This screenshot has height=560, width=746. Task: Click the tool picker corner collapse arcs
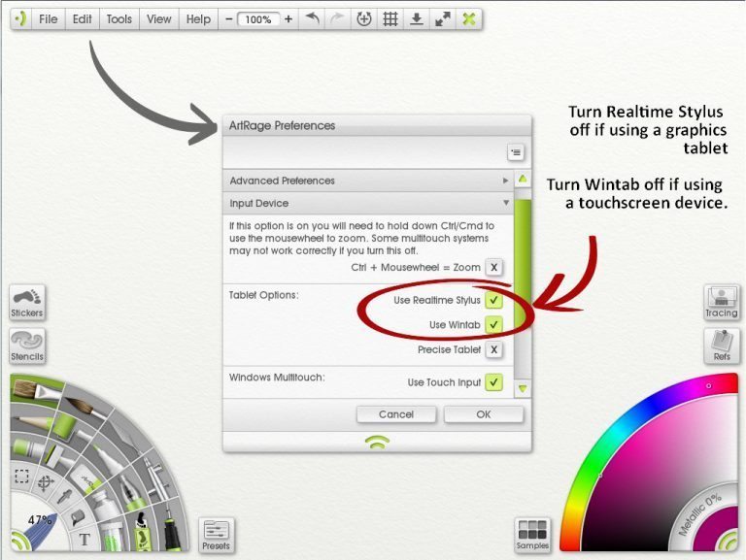19,541
